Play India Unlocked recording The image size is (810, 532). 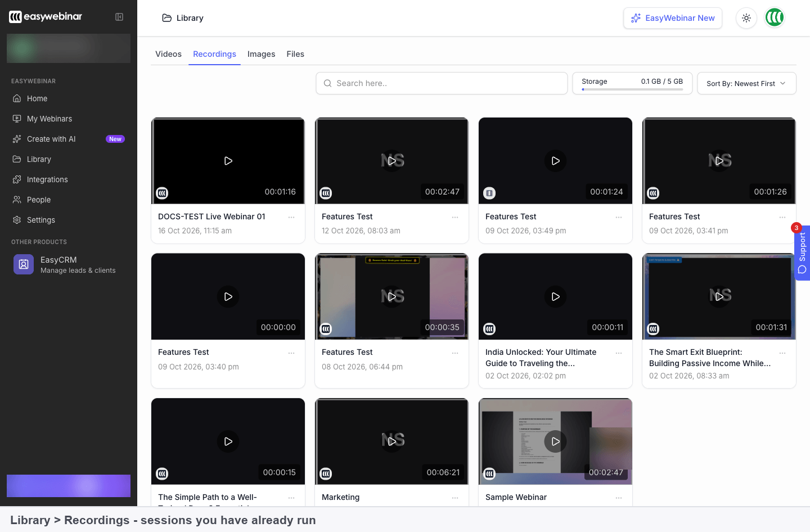555,296
